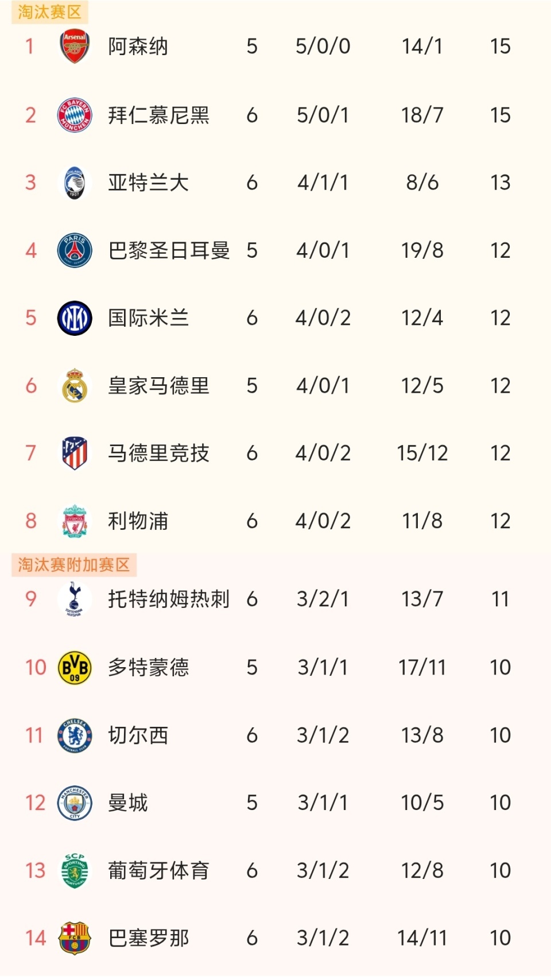The image size is (551, 980).
Task: Tap the Manchester City badge
Action: pos(75,803)
